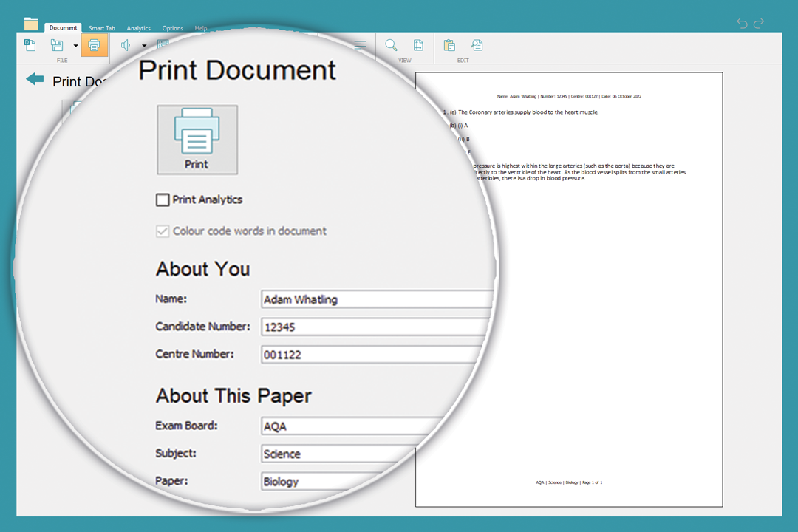Screen dimensions: 798x532
Task: Go back using the left arrow icon
Action: pos(35,79)
